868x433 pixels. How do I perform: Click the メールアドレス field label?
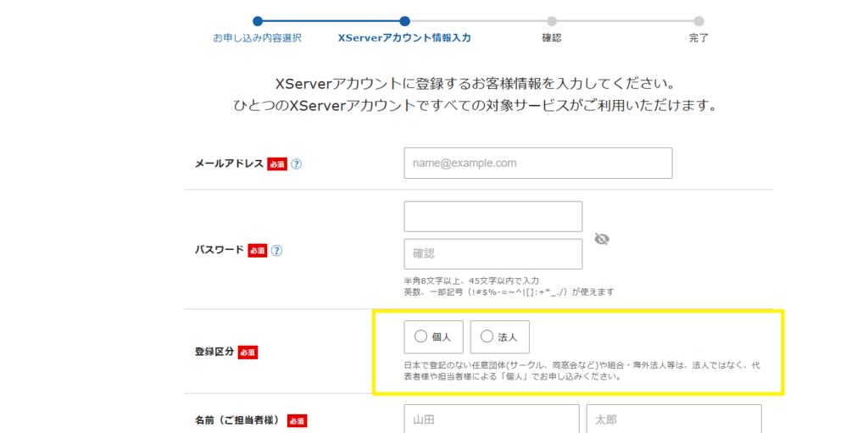(x=229, y=164)
